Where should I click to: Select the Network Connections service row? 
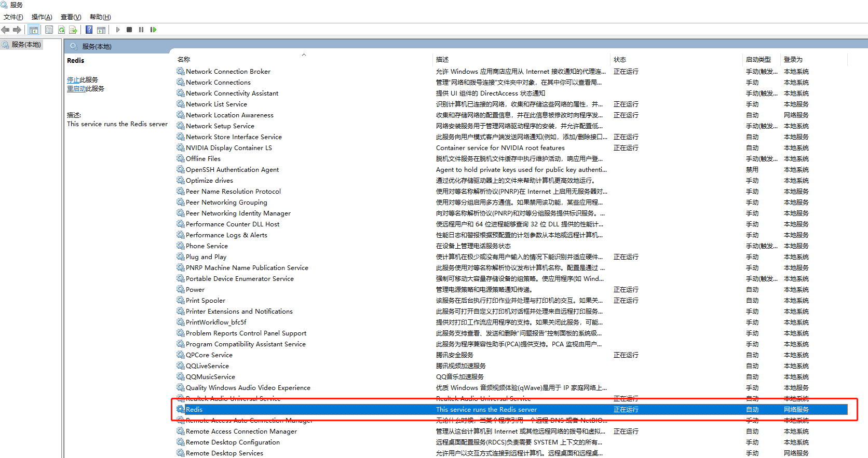pos(511,82)
